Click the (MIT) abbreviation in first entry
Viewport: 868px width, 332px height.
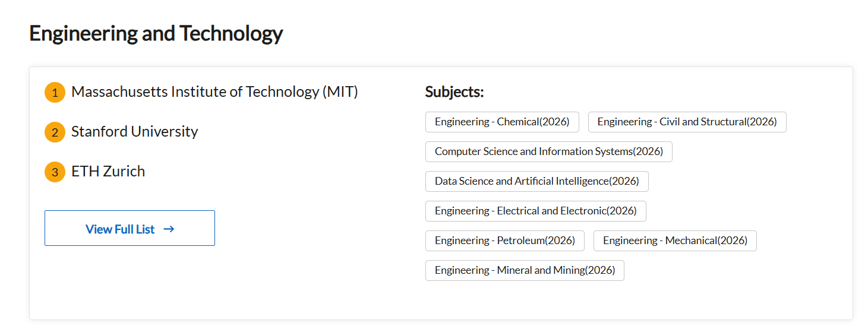pyautogui.click(x=340, y=92)
